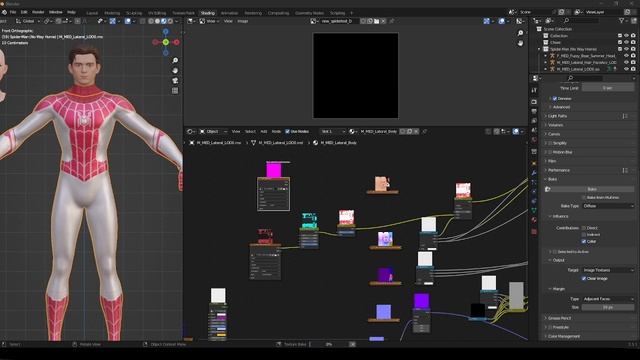Screen dimensions: 640x360
Task: Click the zoom icon in image editor
Action: coord(520,33)
